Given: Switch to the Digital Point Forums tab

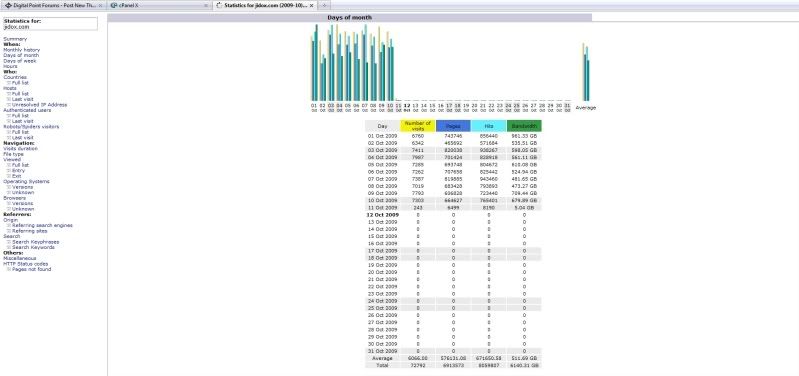Looking at the screenshot, I should [55, 5].
